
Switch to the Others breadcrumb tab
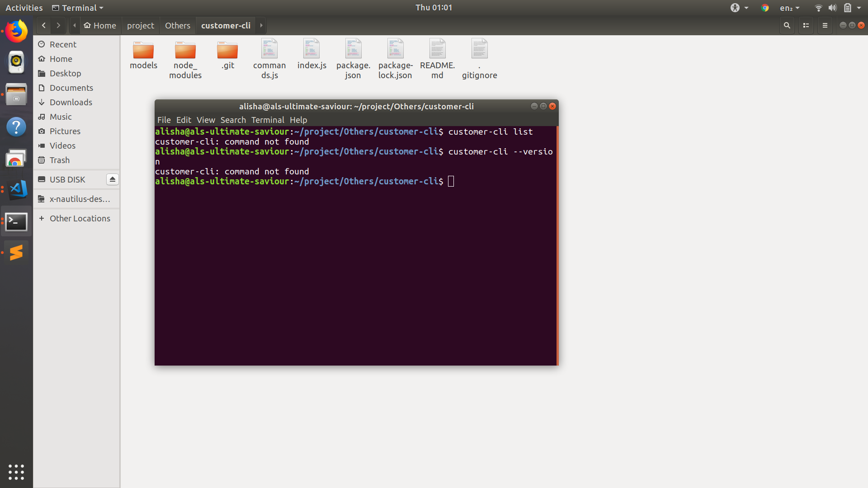coord(177,25)
